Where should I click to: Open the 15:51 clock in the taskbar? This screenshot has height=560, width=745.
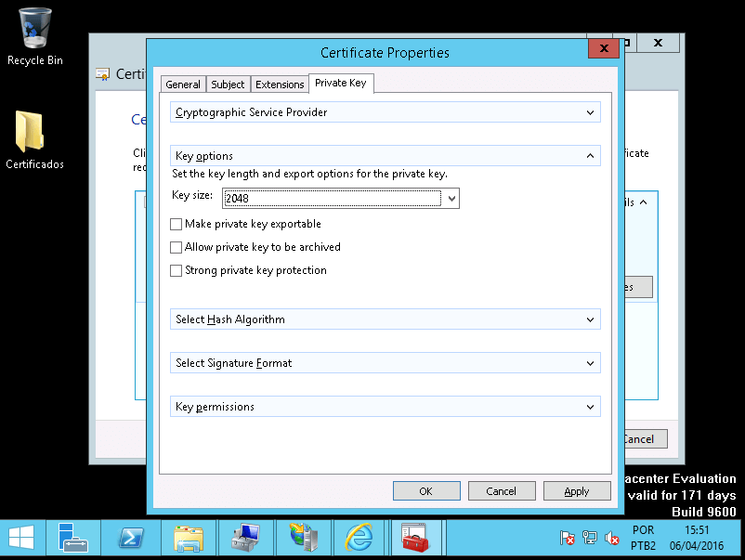pyautogui.click(x=697, y=538)
